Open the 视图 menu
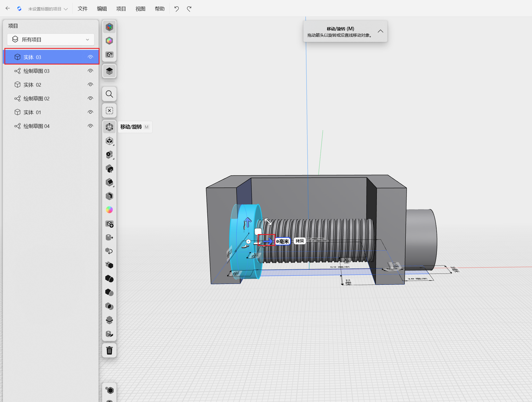This screenshot has width=532, height=402. tap(140, 9)
